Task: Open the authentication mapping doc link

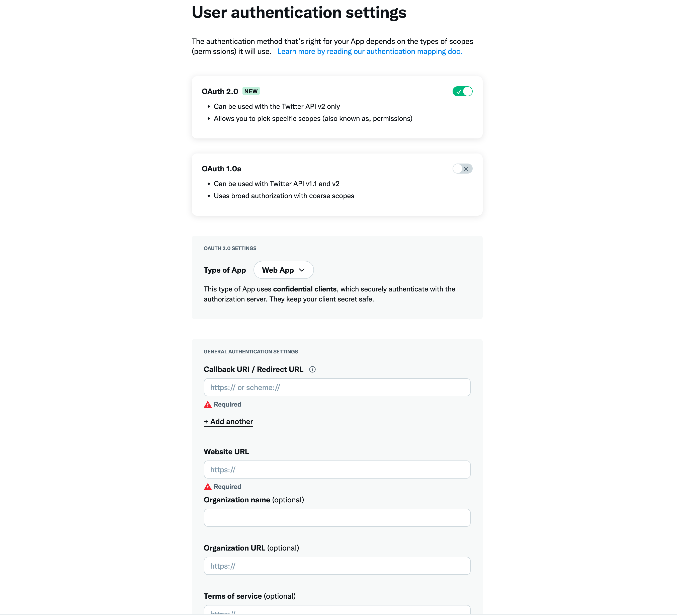Action: click(x=369, y=51)
